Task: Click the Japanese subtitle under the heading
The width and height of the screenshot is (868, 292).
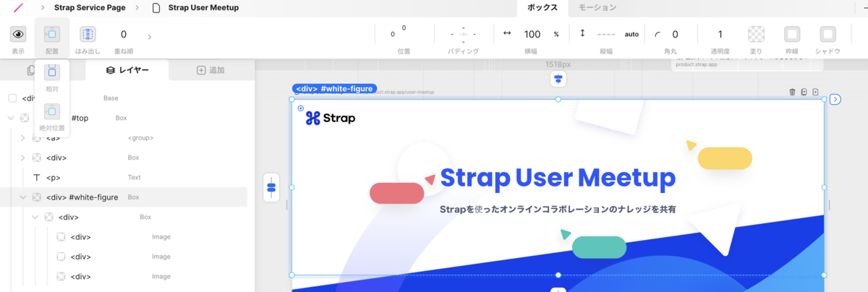Action: click(558, 210)
